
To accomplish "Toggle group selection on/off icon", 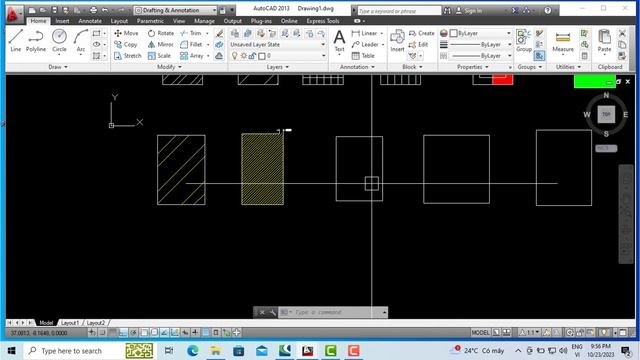I will pos(539,56).
